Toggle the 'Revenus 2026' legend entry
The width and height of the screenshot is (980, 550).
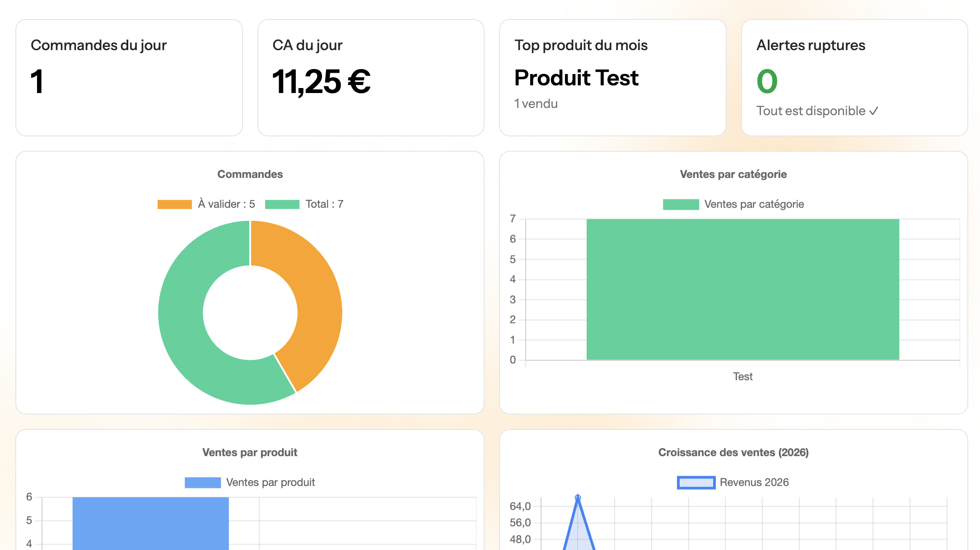coord(754,482)
